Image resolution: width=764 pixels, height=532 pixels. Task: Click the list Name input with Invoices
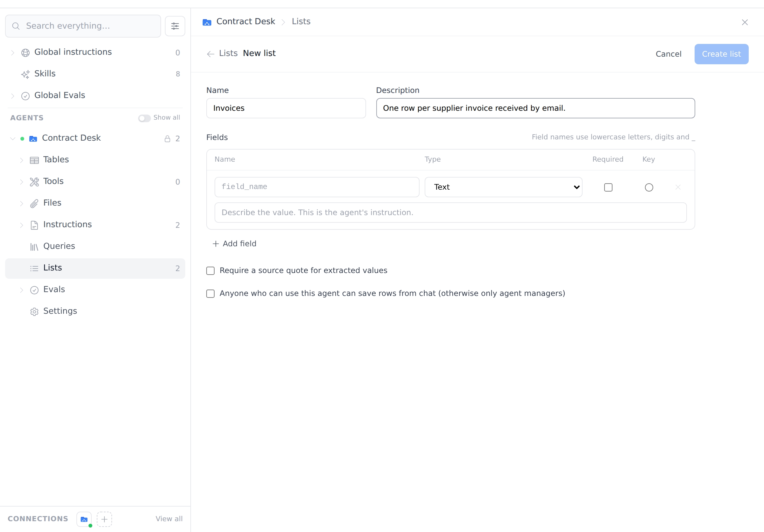point(286,108)
